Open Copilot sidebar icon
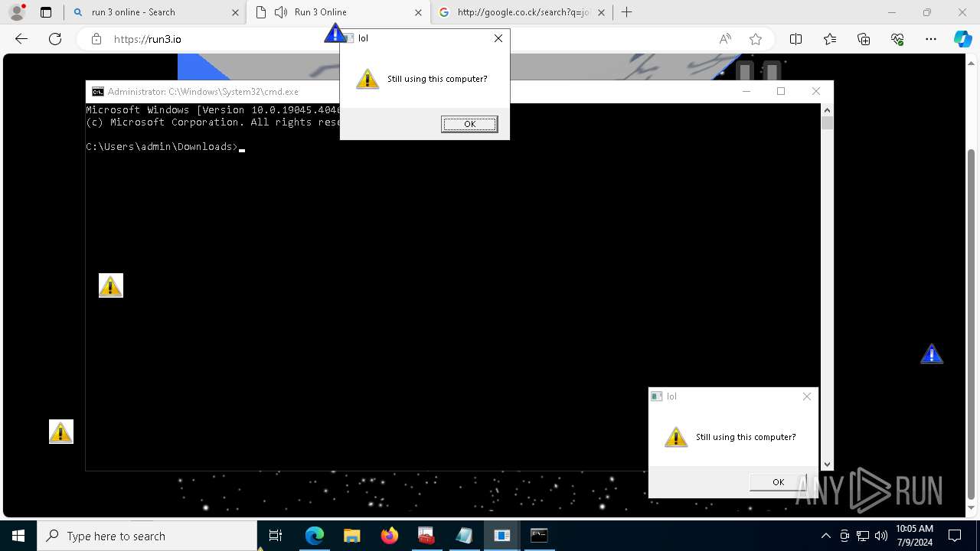 coord(963,39)
